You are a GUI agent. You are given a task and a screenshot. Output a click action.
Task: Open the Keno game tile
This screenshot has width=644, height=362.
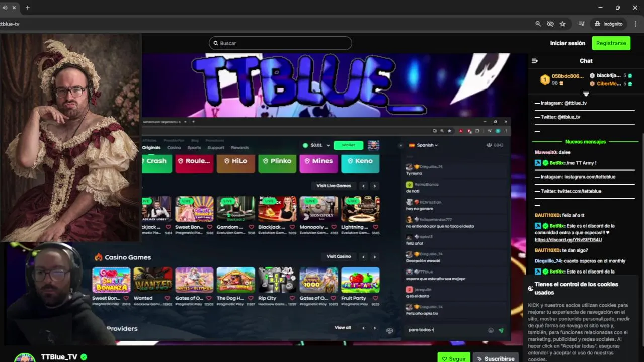pyautogui.click(x=360, y=163)
